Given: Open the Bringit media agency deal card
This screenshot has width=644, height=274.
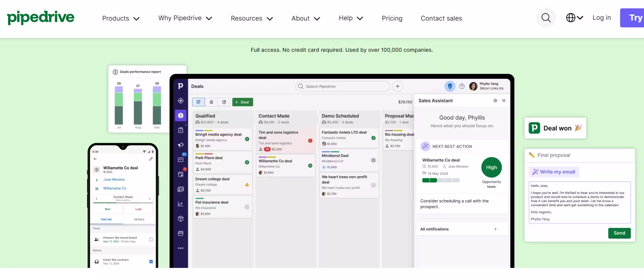Looking at the screenshot, I should point(222,139).
